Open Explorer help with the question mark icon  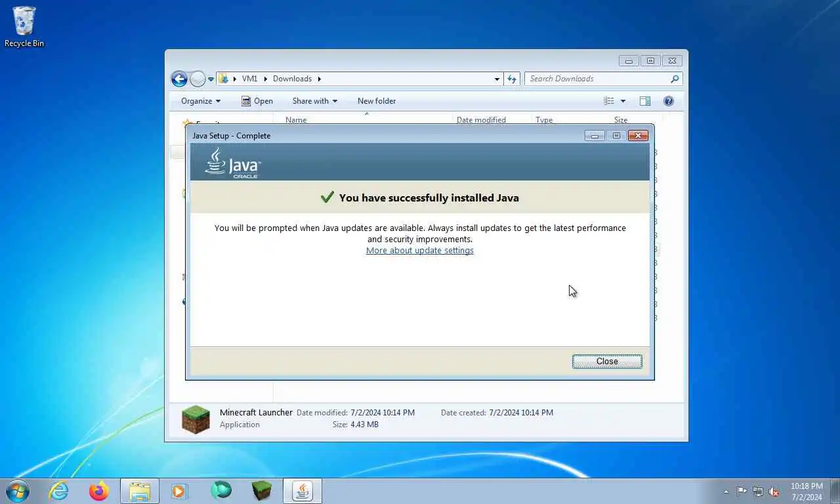669,101
